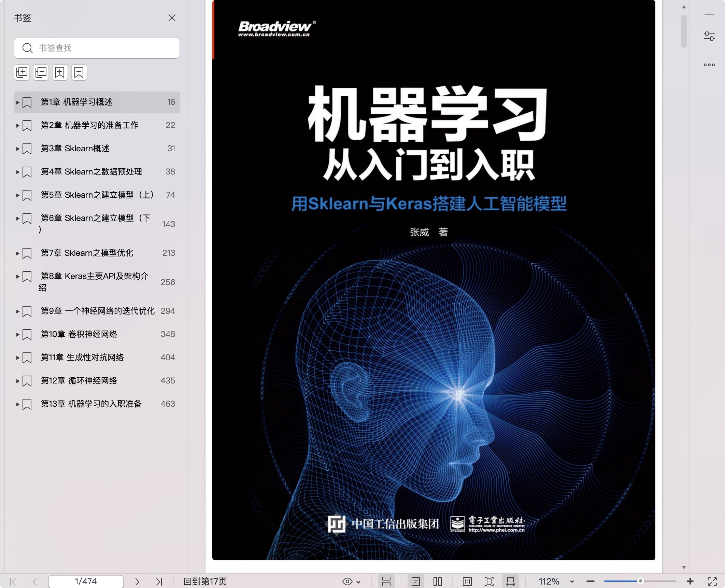Expand 第11章 生成性对抗网络 bookmark
725x588 pixels.
[x=18, y=358]
